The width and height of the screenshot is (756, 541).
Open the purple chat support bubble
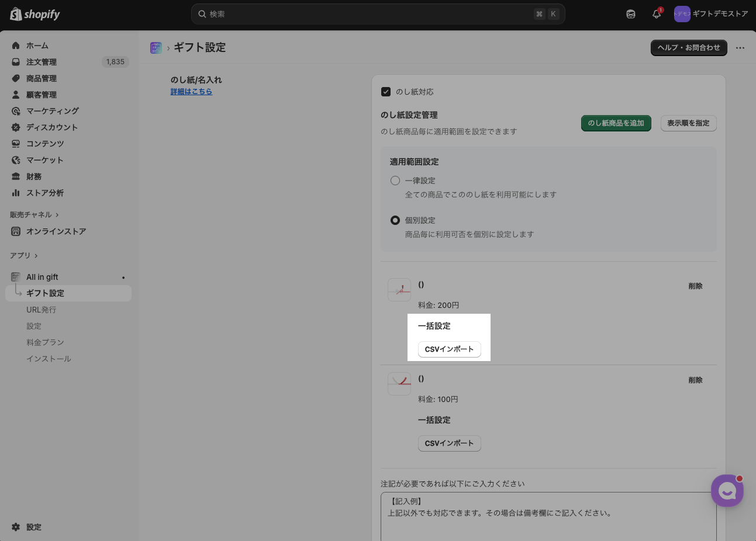point(727,491)
